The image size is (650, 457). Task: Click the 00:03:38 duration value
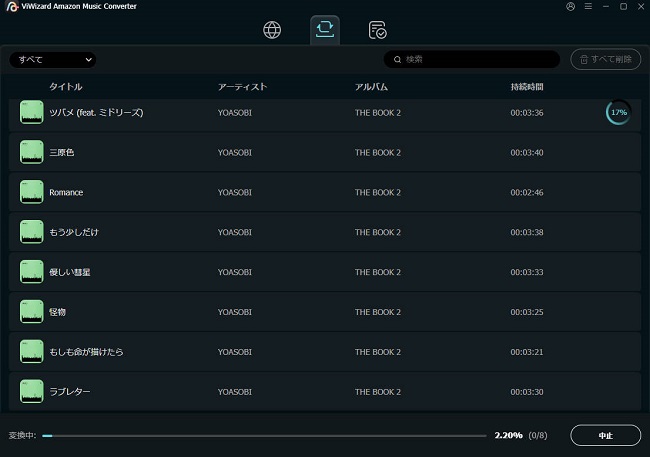coord(527,232)
